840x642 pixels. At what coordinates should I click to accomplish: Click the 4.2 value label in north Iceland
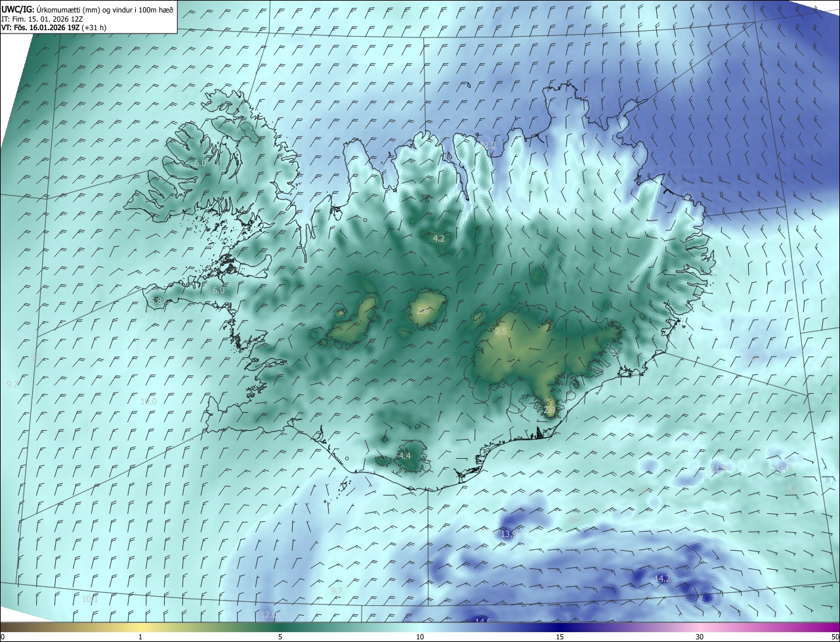(x=439, y=239)
